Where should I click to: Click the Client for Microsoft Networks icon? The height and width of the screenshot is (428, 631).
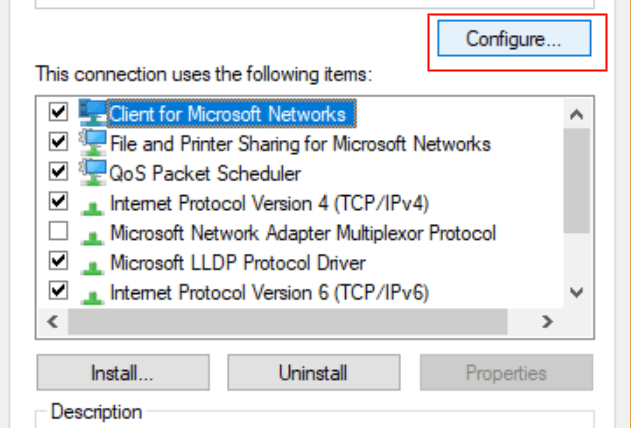(x=93, y=112)
